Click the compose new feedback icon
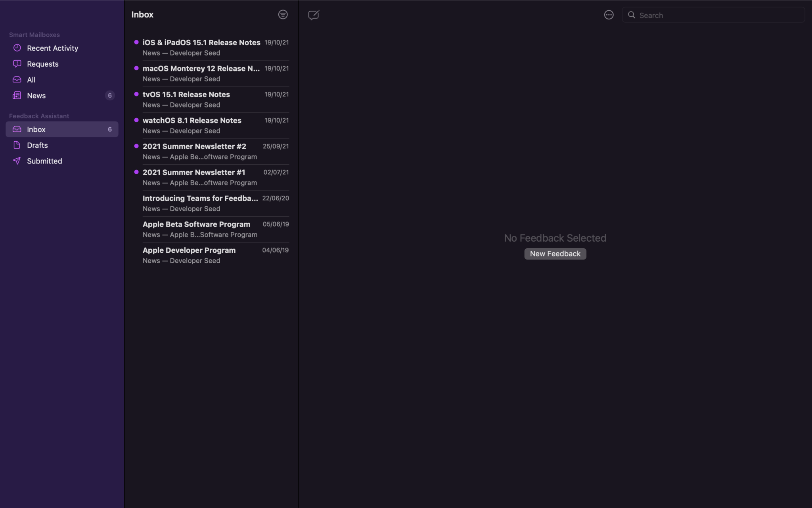This screenshot has height=508, width=812. pos(314,15)
